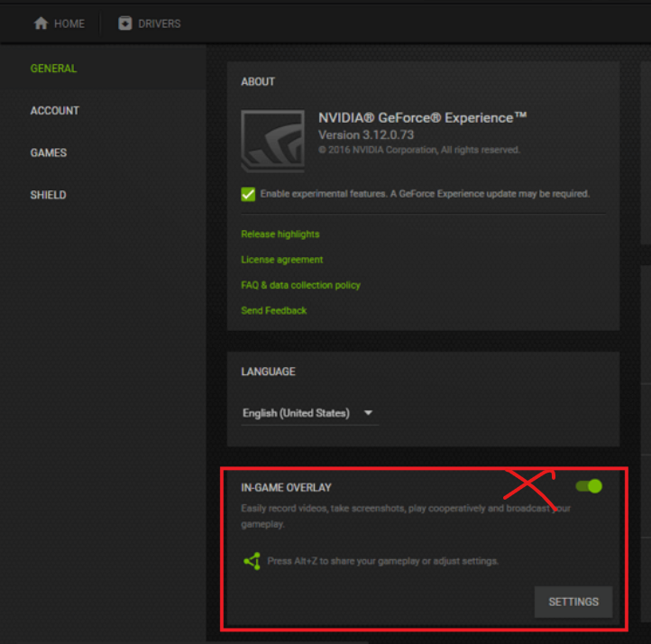Select SHIELD in the sidebar
Screen dimensions: 651x644
[x=48, y=195]
